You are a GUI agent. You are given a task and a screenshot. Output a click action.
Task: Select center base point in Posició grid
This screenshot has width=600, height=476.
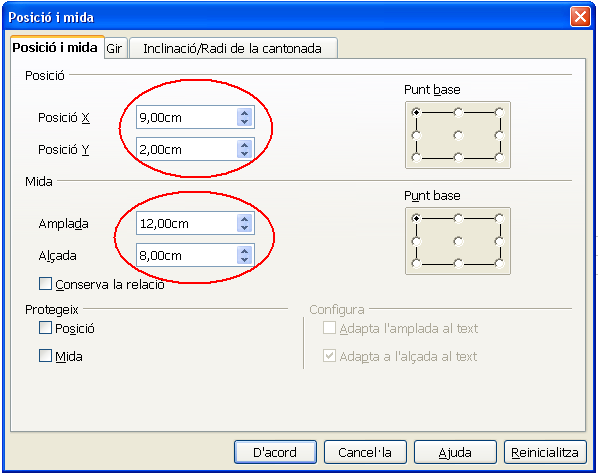pos(457,134)
